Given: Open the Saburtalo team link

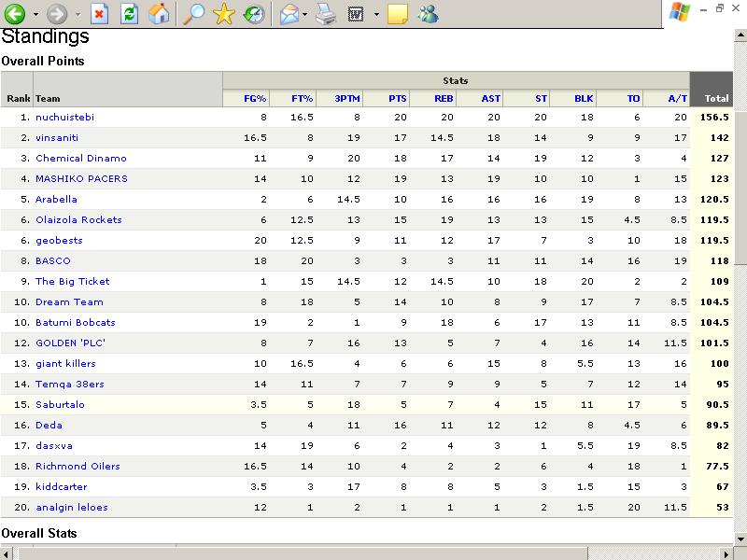Looking at the screenshot, I should pyautogui.click(x=60, y=405).
